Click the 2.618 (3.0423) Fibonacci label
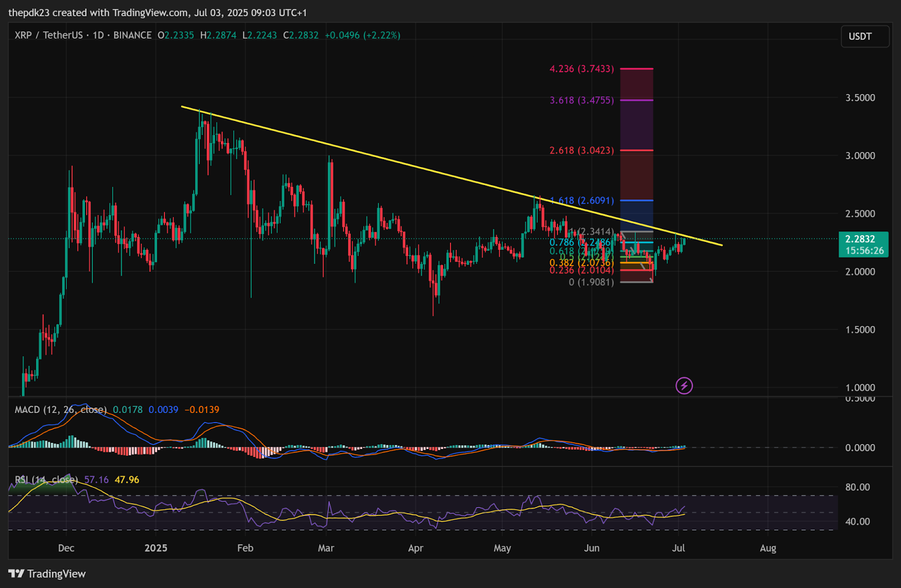Screen dimensions: 901x588 582,150
